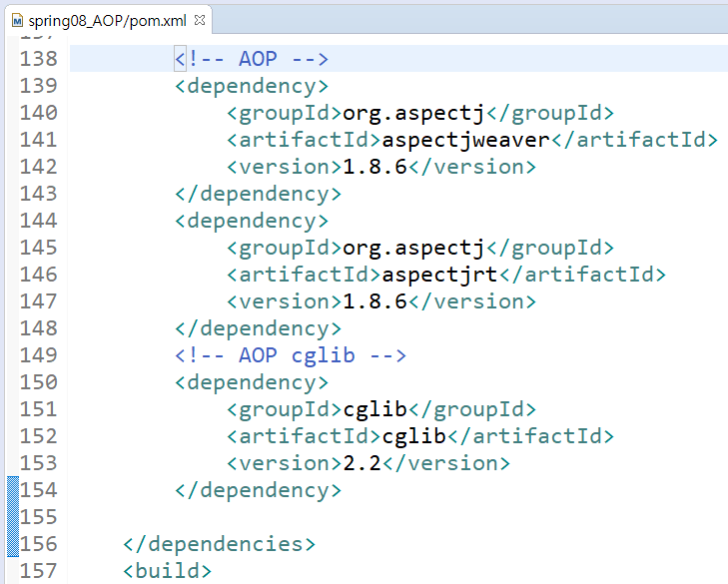Click the closing dependency tag on line 154

click(258, 490)
